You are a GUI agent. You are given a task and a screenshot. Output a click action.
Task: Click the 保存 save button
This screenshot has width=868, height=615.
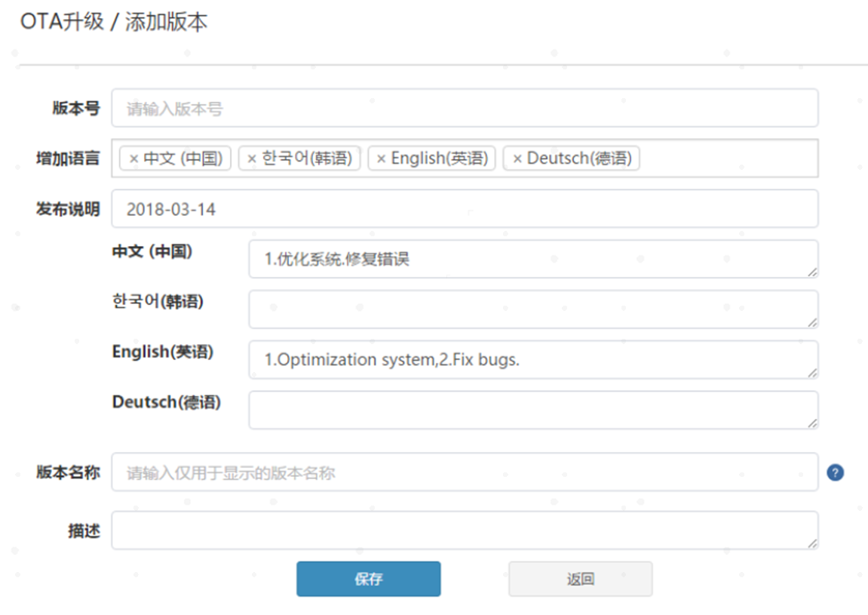[x=369, y=579]
